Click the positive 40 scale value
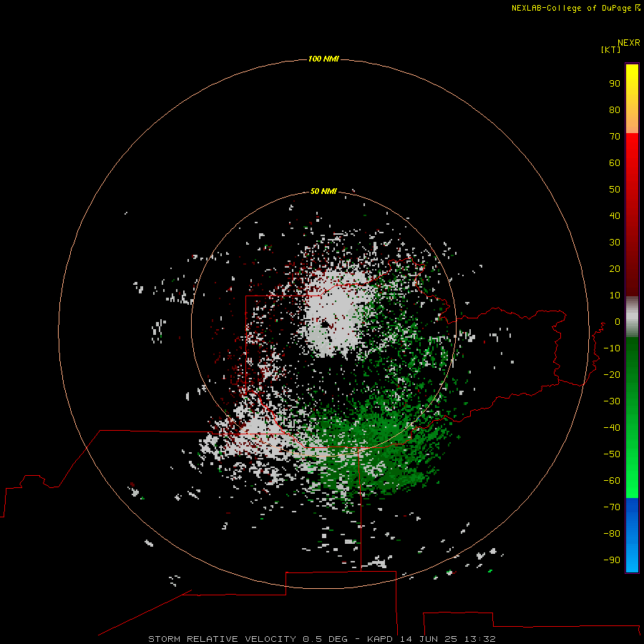 [615, 216]
